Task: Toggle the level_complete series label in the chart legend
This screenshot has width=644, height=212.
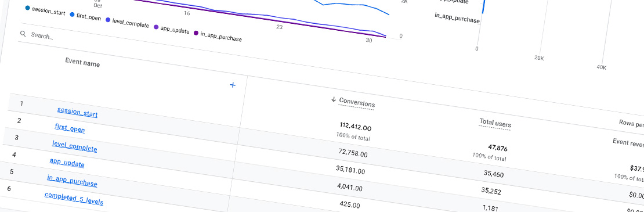Action: pyautogui.click(x=131, y=23)
